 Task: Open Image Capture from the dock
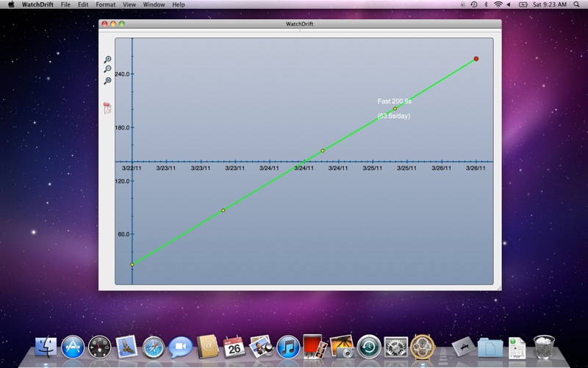click(x=342, y=346)
